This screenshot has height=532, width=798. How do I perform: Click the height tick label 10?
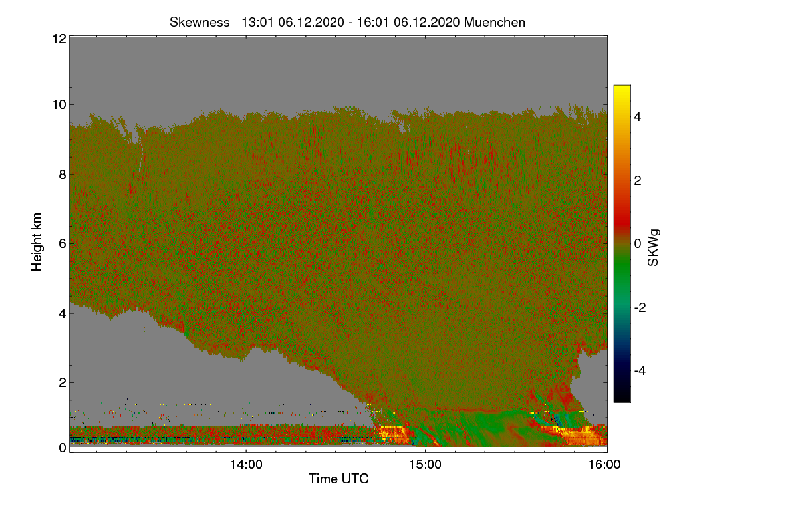[x=59, y=105]
